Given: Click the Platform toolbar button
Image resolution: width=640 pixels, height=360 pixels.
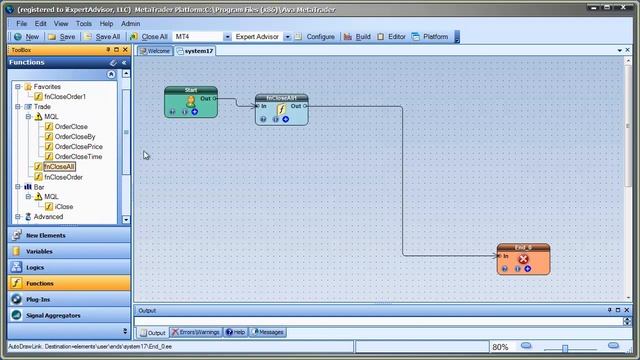Looking at the screenshot, I should [430, 37].
